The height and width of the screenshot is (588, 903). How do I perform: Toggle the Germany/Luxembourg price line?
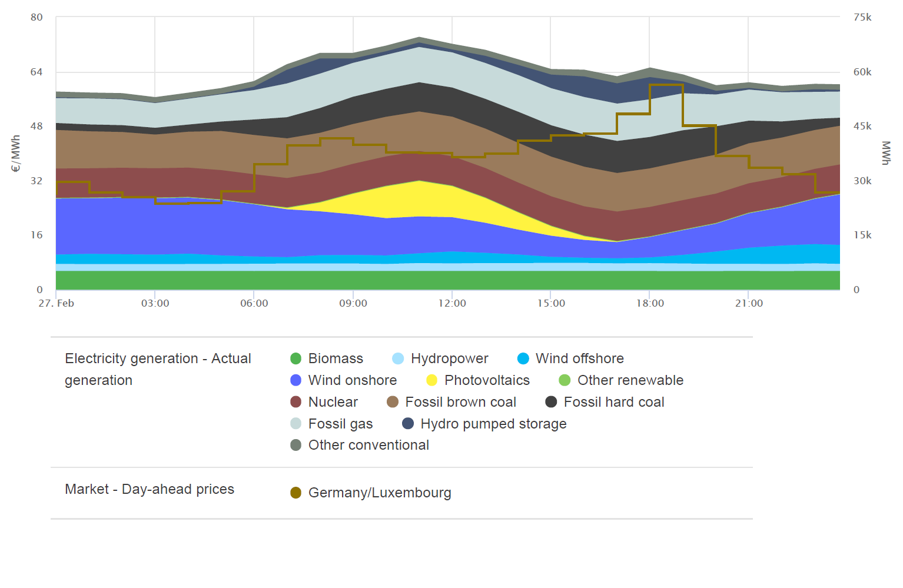pos(379,493)
